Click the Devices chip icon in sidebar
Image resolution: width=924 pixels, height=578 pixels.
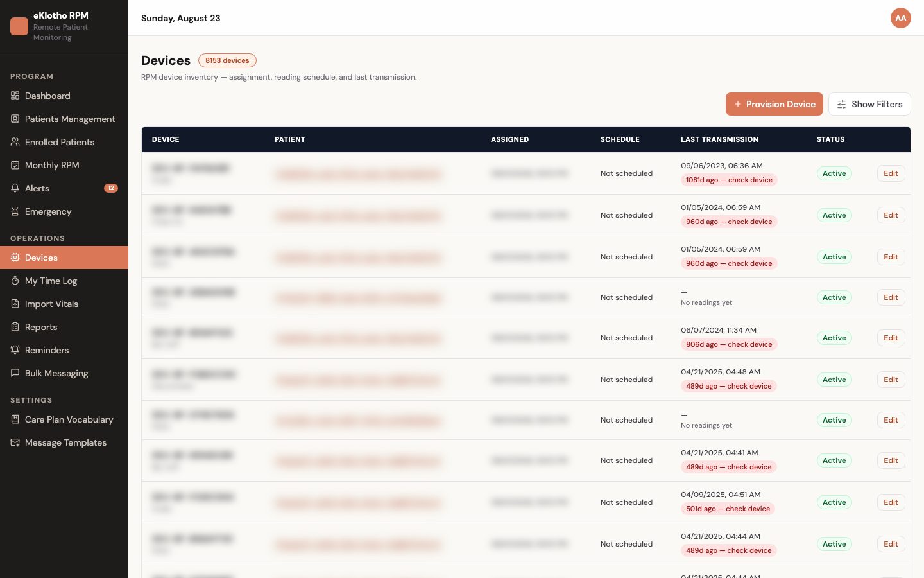[15, 258]
